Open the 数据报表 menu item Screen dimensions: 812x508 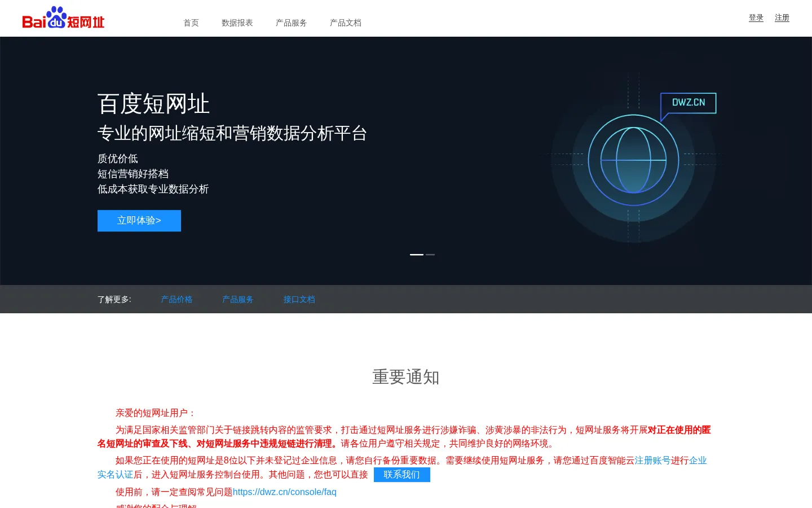click(237, 23)
